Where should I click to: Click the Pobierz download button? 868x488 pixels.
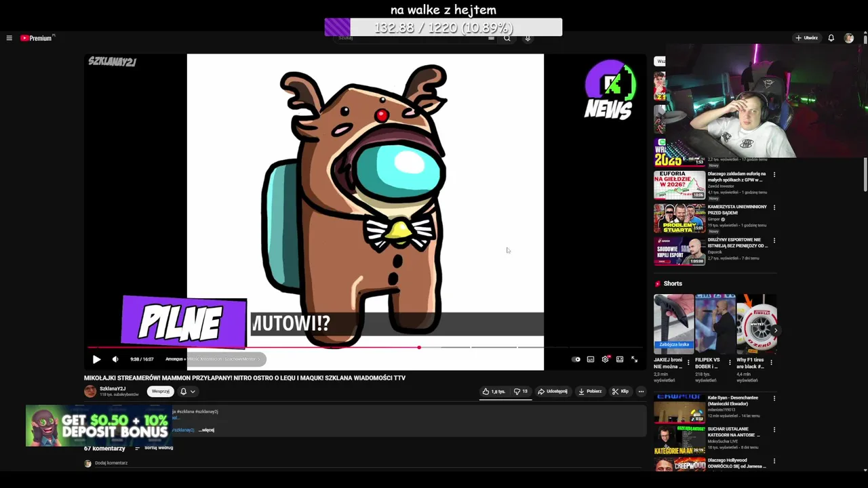(590, 391)
